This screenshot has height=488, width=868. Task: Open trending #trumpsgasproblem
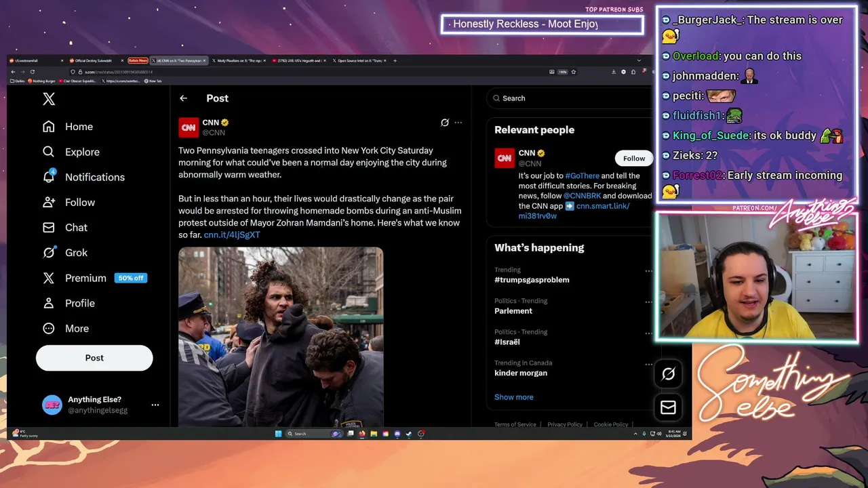coord(532,280)
